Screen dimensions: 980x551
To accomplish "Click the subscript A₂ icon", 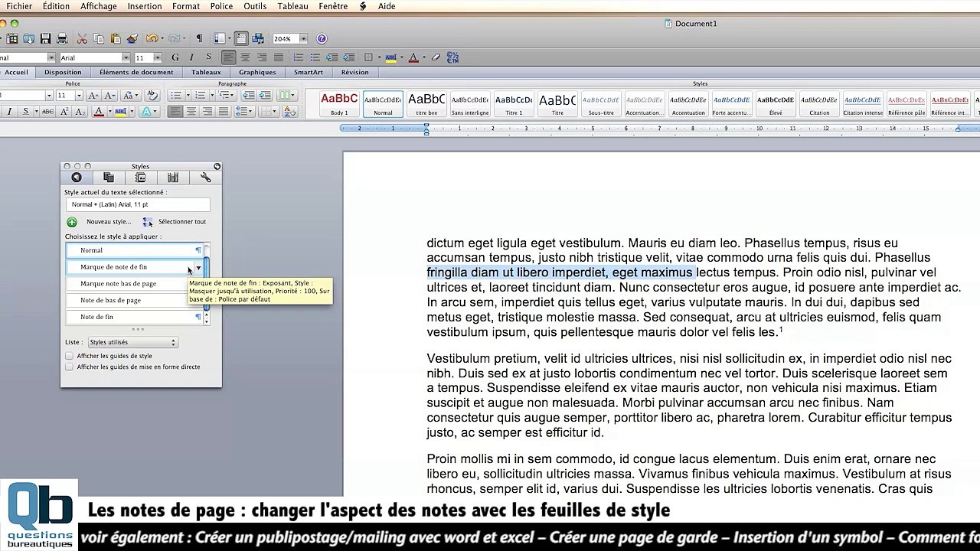I will tap(80, 112).
